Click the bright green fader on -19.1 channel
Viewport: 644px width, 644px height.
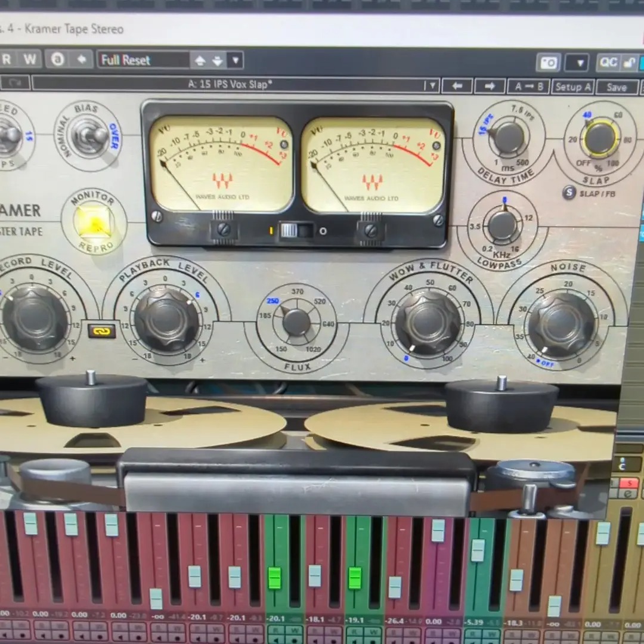pyautogui.click(x=355, y=578)
